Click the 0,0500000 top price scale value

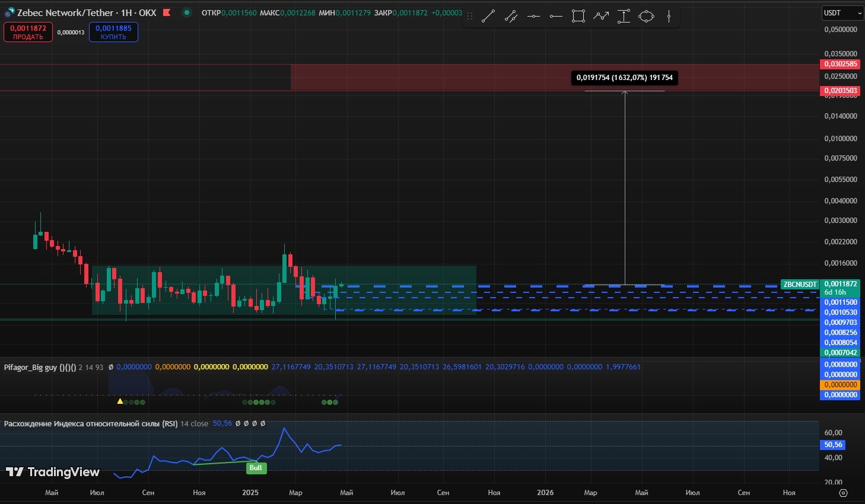(x=841, y=30)
